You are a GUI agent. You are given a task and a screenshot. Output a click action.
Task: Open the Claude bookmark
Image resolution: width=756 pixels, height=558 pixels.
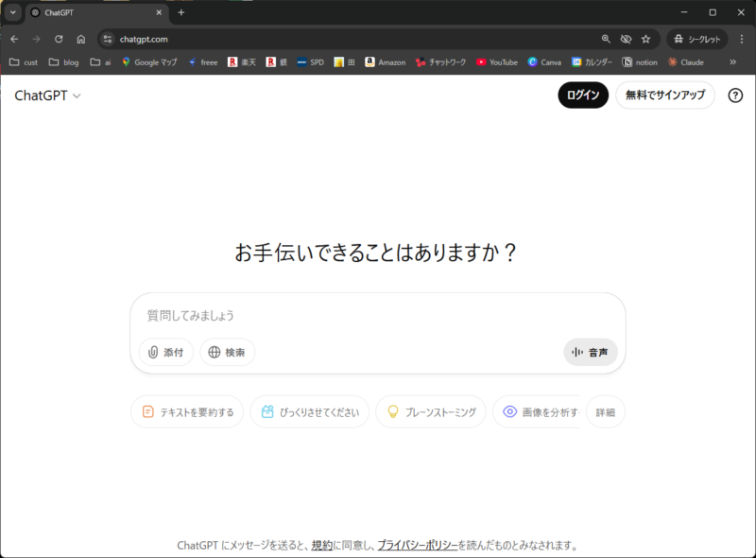coord(686,62)
